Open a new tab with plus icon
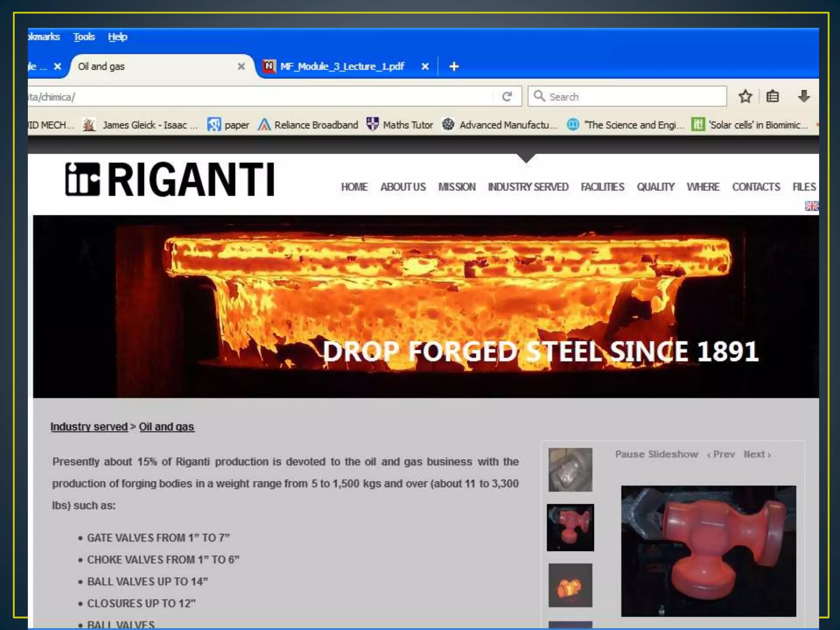This screenshot has width=840, height=630. coord(454,66)
